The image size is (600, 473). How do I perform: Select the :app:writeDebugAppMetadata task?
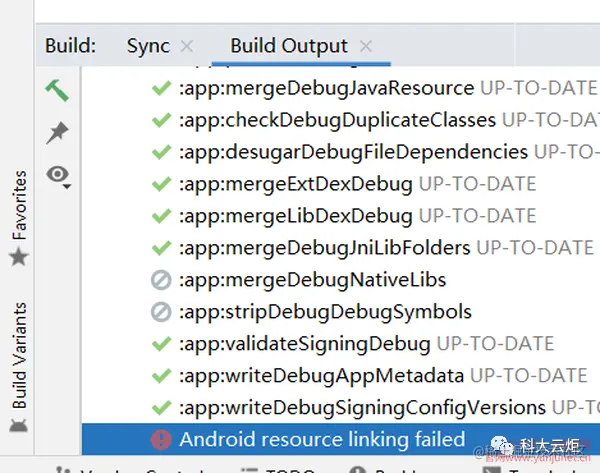click(x=321, y=375)
